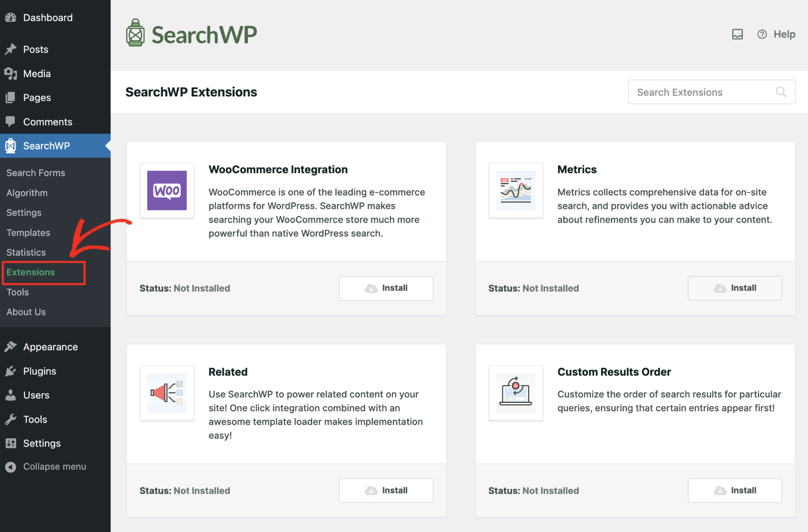808x532 pixels.
Task: Click the Related extension megaphone thumbnail
Action: (167, 392)
